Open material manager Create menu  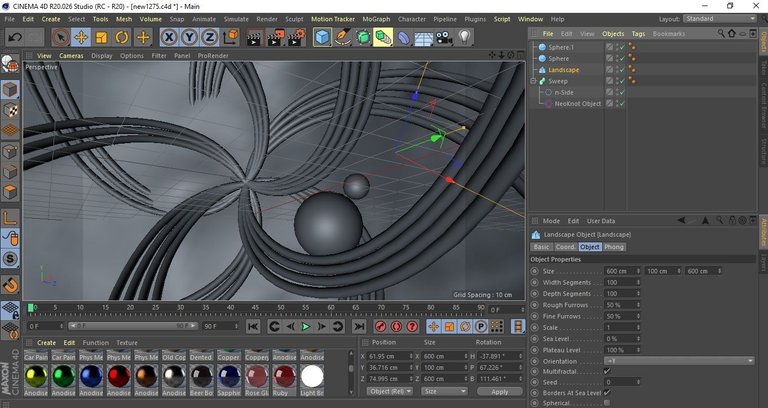click(x=47, y=343)
